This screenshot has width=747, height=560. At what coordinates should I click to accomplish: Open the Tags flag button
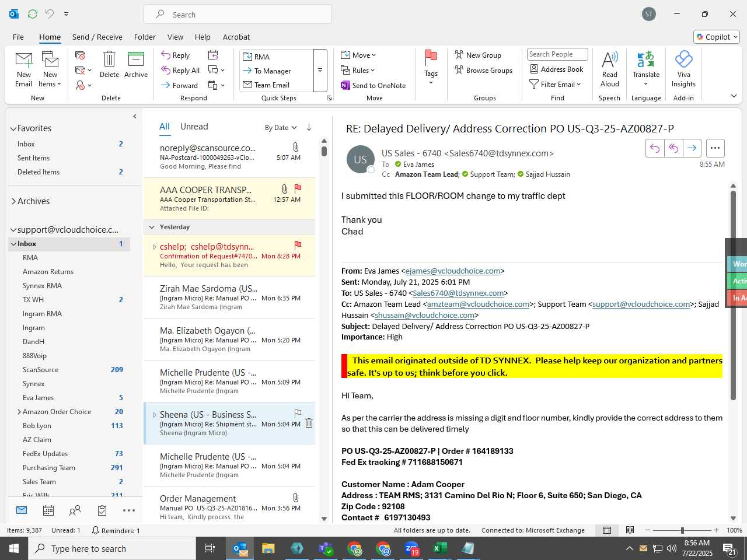pos(431,67)
